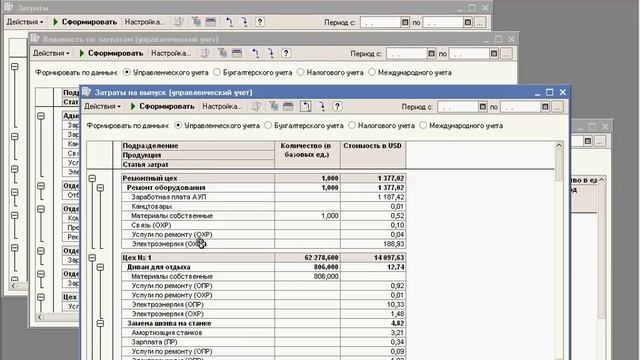This screenshot has height=360, width=640.
Task: Open Действия menu in Ведомость по затратам
Action: tap(51, 53)
